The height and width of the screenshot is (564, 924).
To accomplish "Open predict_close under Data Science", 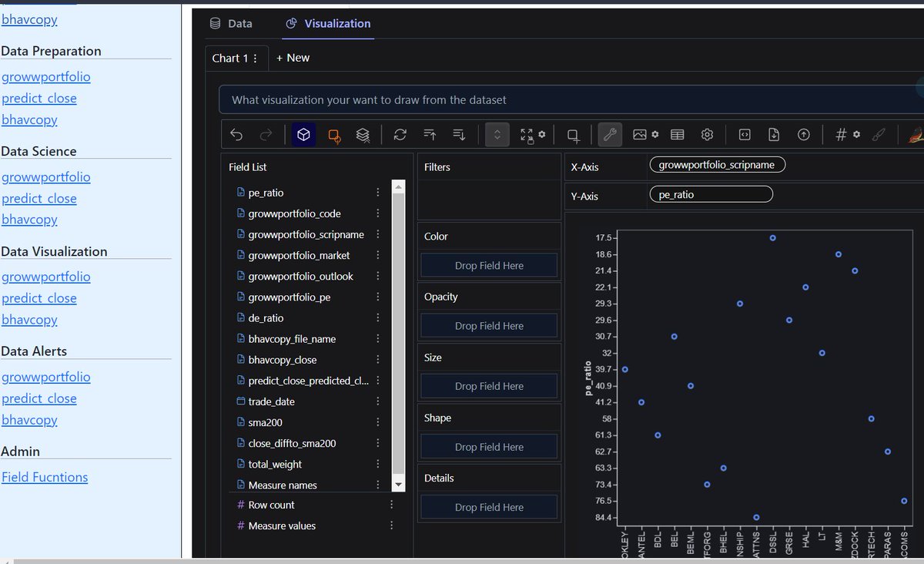I will 39,198.
